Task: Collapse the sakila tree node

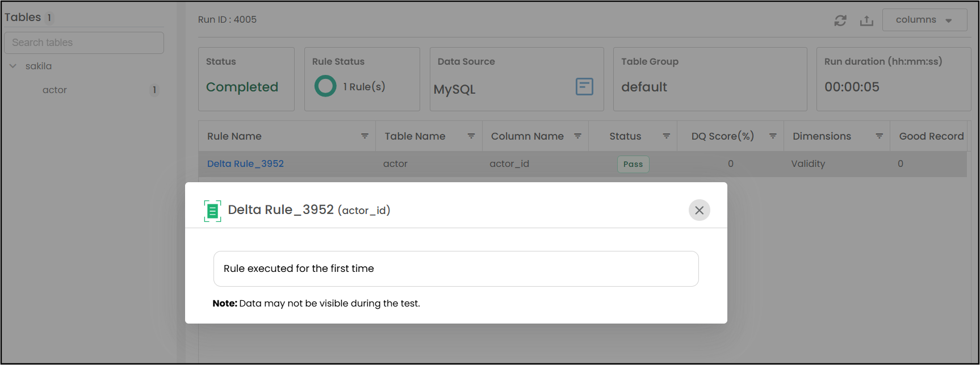Action: coord(13,66)
